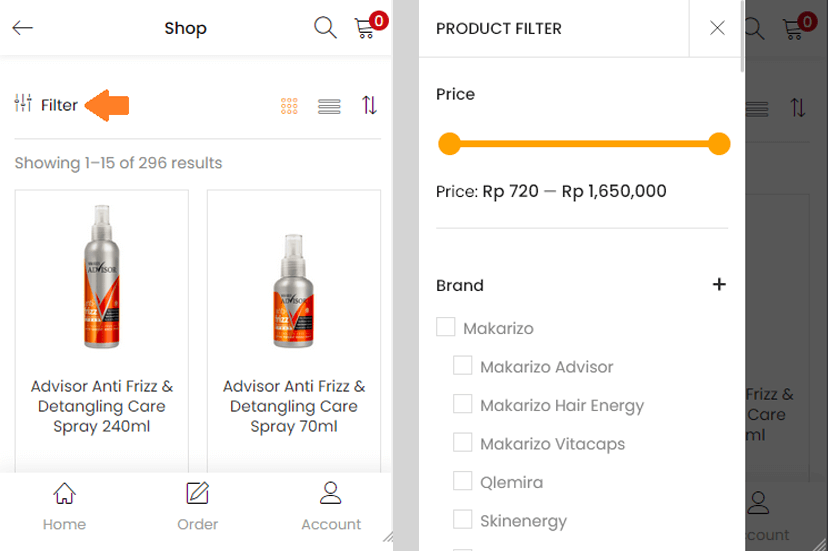The image size is (828, 551).
Task: Toggle the Makarizo Hair Energy checkbox
Action: pyautogui.click(x=462, y=404)
